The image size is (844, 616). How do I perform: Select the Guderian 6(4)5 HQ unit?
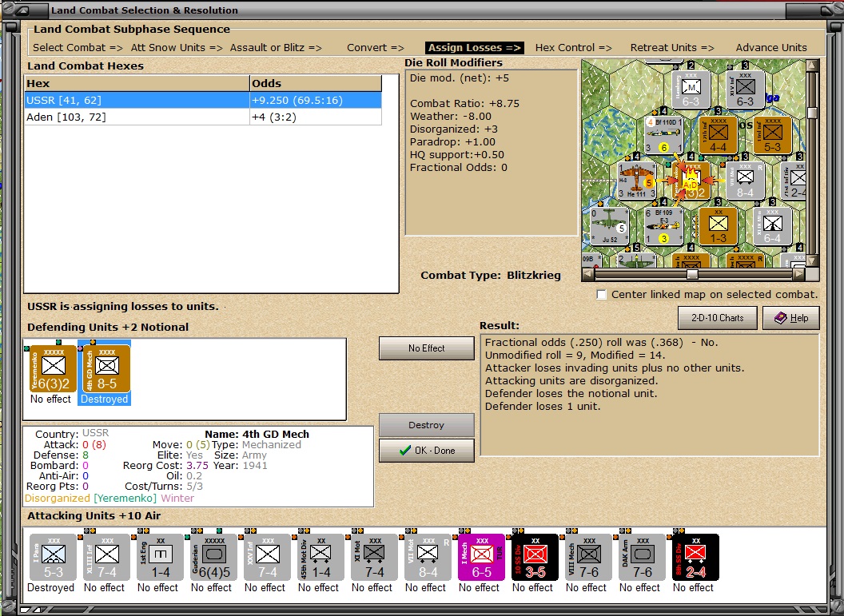213,557
